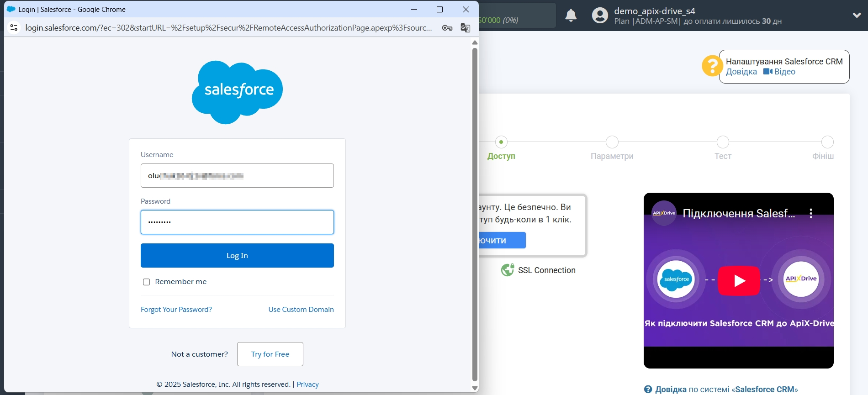Open Forgot Your Password link
The image size is (868, 395).
click(176, 309)
